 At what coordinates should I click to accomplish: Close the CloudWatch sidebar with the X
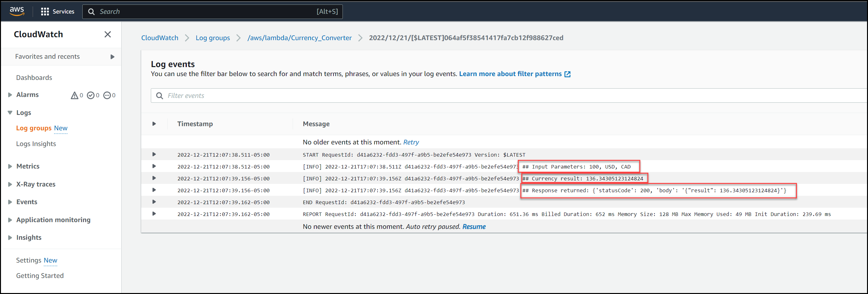tap(107, 34)
